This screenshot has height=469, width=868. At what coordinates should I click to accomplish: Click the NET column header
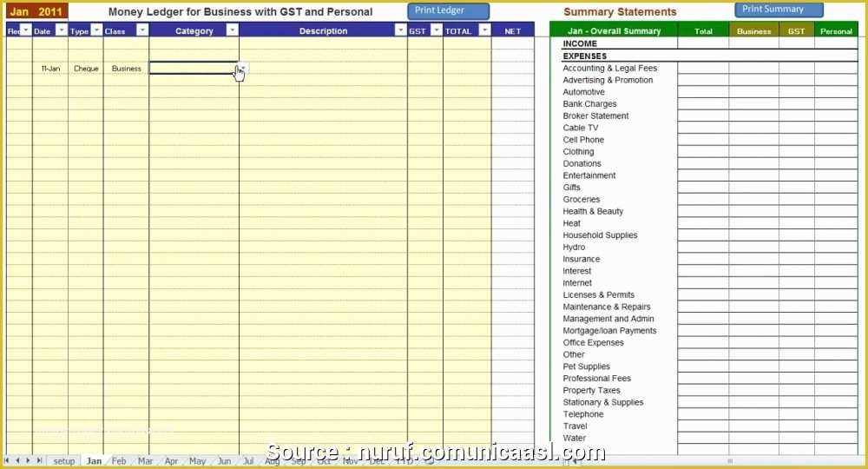point(513,31)
